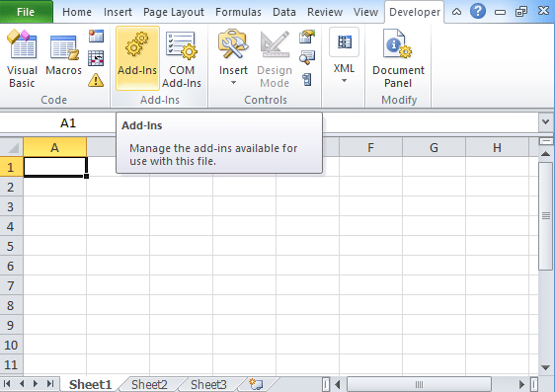Screen dimensions: 555x392
Task: Toggle Use Relative References icon
Action: tap(96, 58)
